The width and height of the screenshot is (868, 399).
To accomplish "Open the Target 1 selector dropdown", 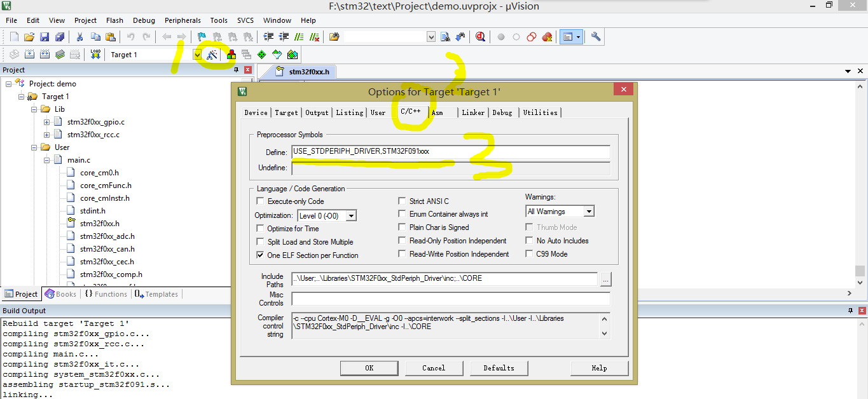I will [198, 55].
